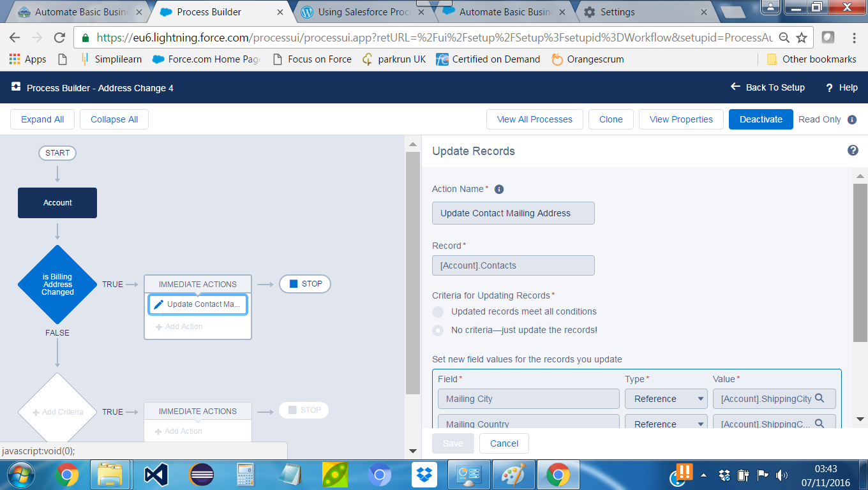Click the pencil icon on Update Contact action
The width and height of the screenshot is (868, 490).
[159, 304]
